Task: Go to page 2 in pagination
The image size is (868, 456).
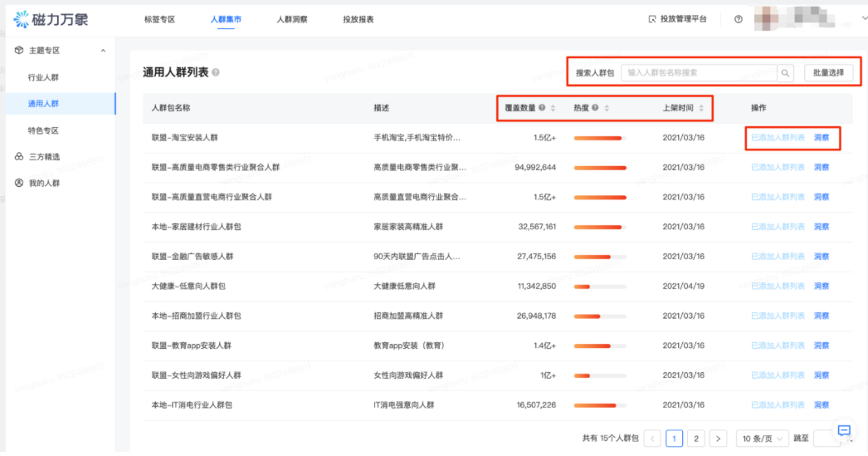Action: (696, 439)
